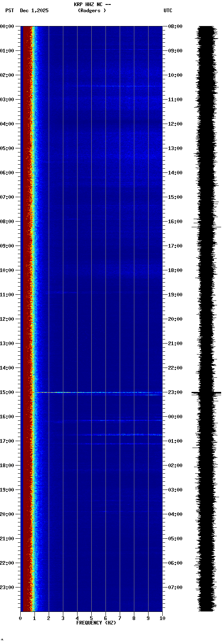The height and width of the screenshot is (644, 224).
Task: Click the UTC time label '00:00'
Action: (175, 417)
